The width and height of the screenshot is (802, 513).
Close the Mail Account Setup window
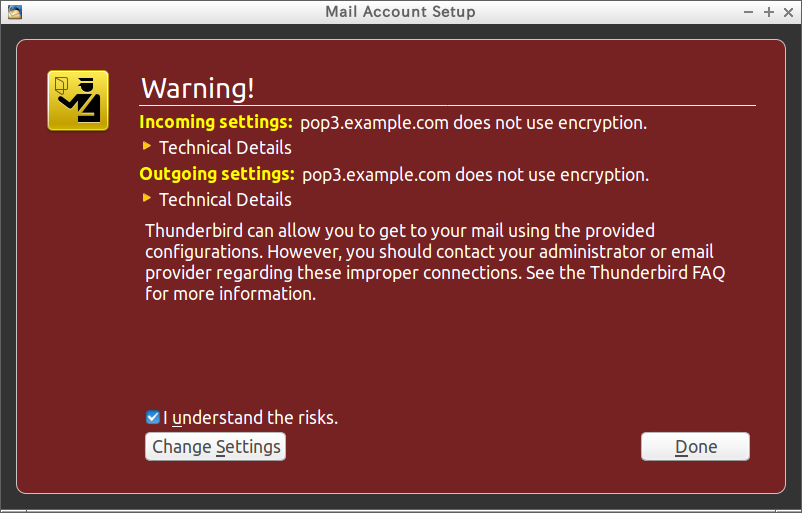[x=787, y=12]
